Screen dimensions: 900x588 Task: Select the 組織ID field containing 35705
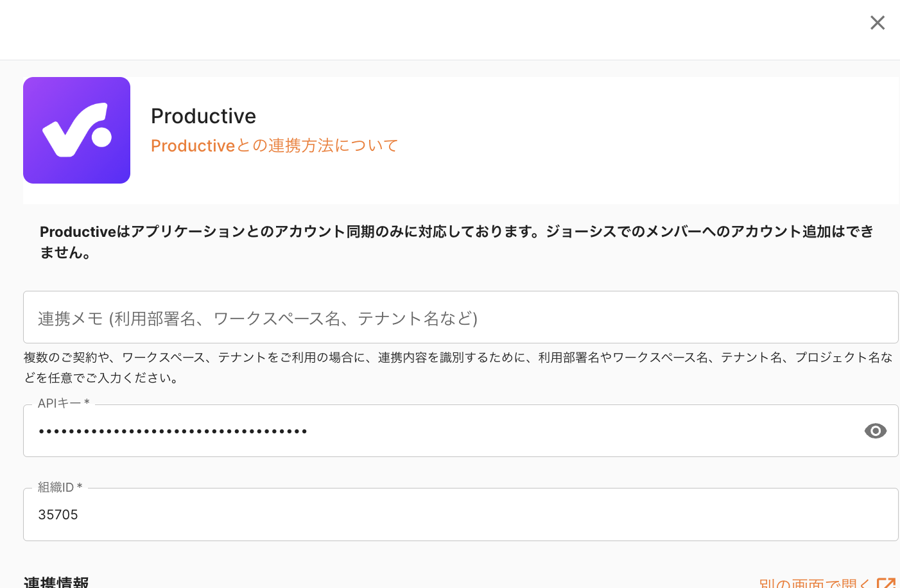(460, 515)
